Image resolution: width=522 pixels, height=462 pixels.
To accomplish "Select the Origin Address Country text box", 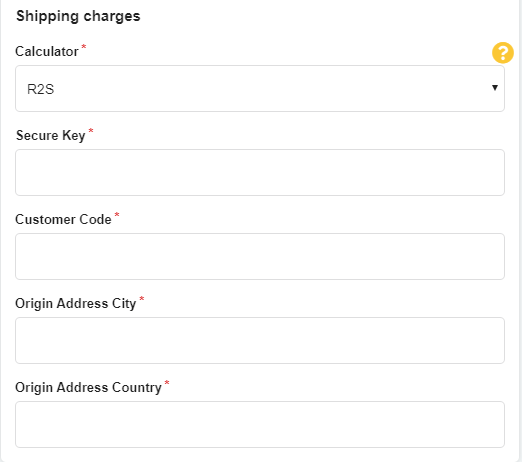I will pos(260,424).
